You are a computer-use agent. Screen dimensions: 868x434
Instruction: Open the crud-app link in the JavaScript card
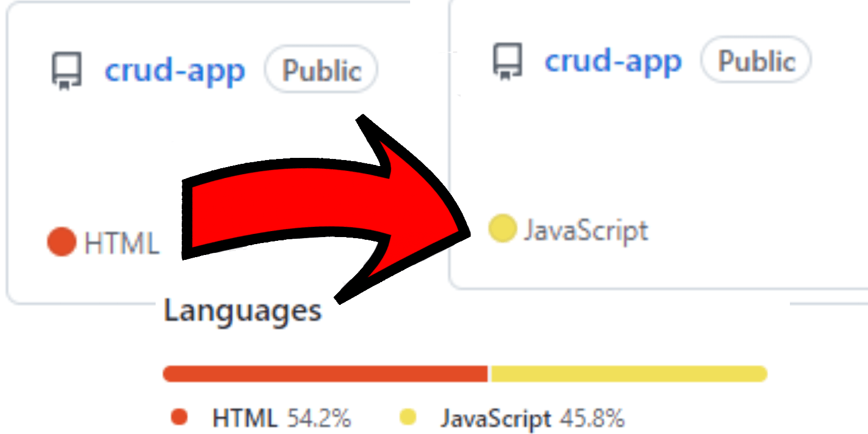tap(613, 61)
